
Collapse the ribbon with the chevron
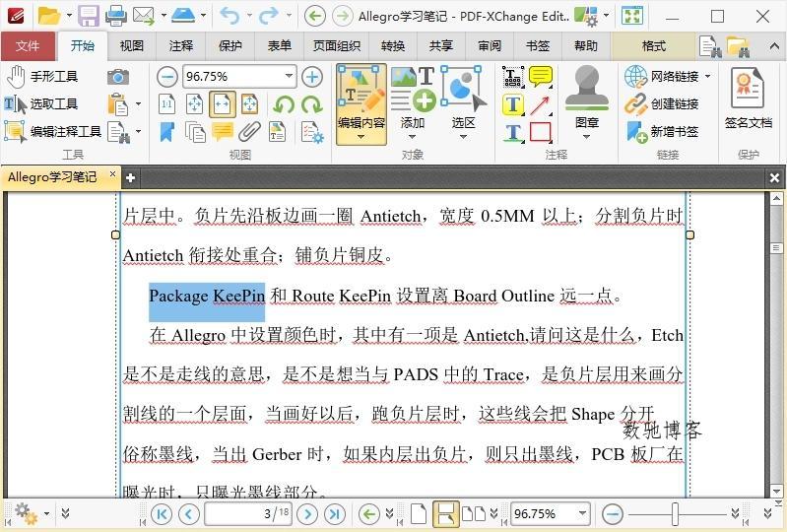pos(774,46)
